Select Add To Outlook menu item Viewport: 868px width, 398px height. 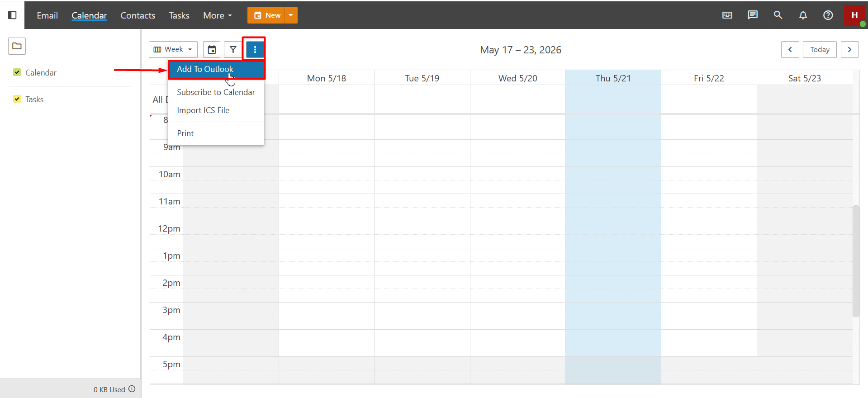pos(216,69)
